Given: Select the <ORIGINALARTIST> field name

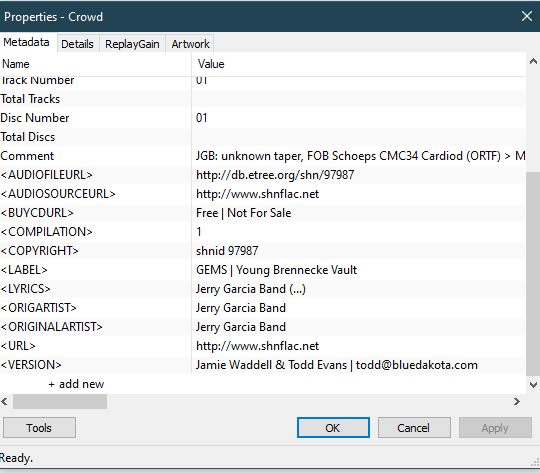Looking at the screenshot, I should 51,327.
